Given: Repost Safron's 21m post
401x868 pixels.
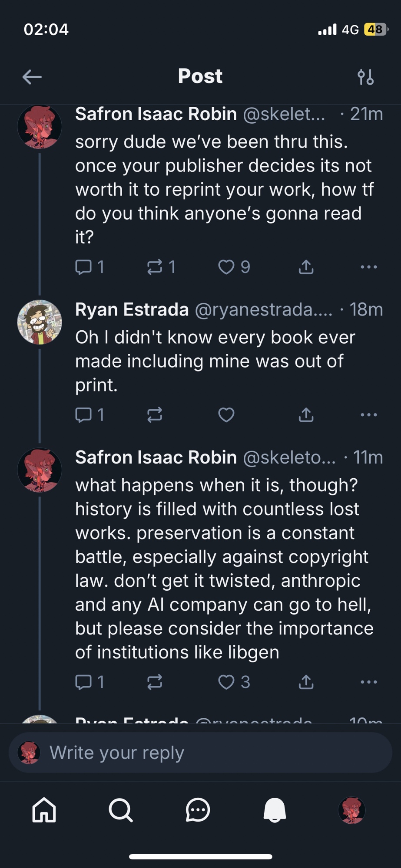Looking at the screenshot, I should [x=155, y=267].
